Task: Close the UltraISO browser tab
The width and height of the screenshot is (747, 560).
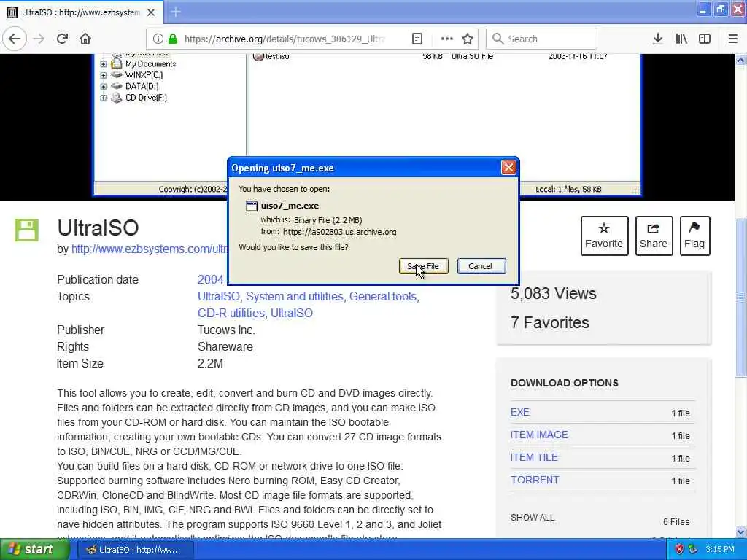Action: [x=151, y=12]
